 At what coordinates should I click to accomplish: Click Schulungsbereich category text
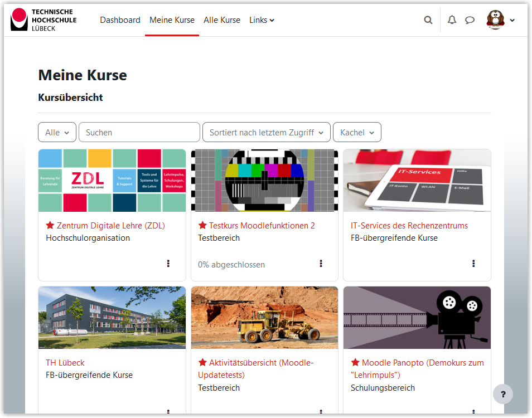pyautogui.click(x=383, y=388)
